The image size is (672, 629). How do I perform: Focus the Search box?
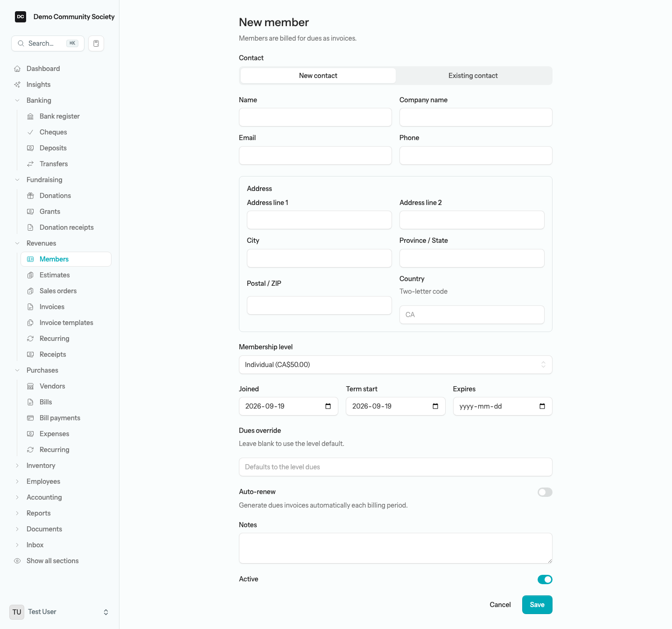tap(48, 43)
